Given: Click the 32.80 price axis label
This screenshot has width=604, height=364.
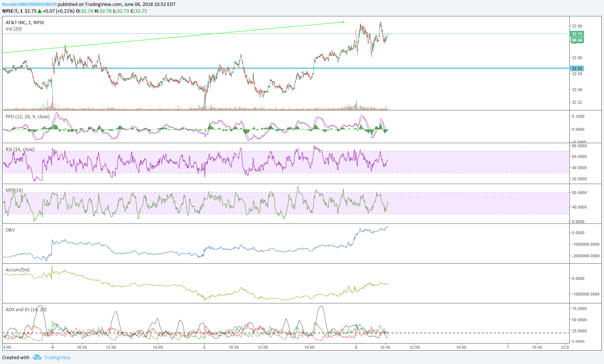Looking at the screenshot, I should pyautogui.click(x=577, y=26).
